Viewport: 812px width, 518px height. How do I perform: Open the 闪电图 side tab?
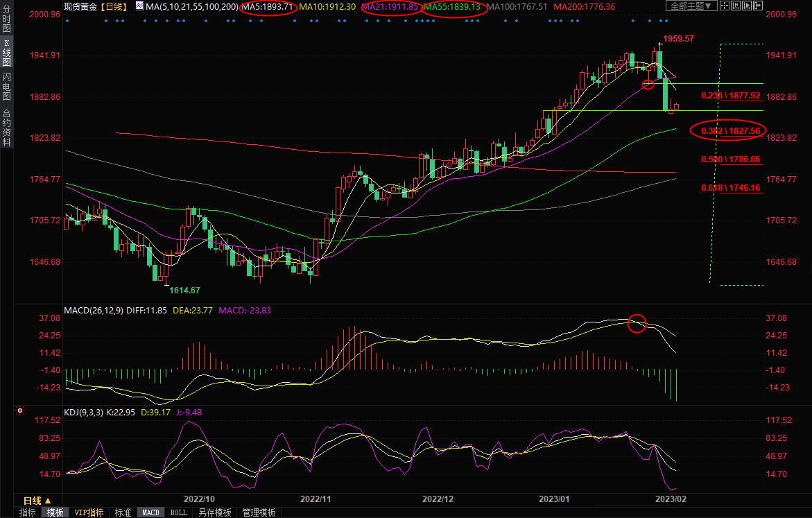click(6, 86)
